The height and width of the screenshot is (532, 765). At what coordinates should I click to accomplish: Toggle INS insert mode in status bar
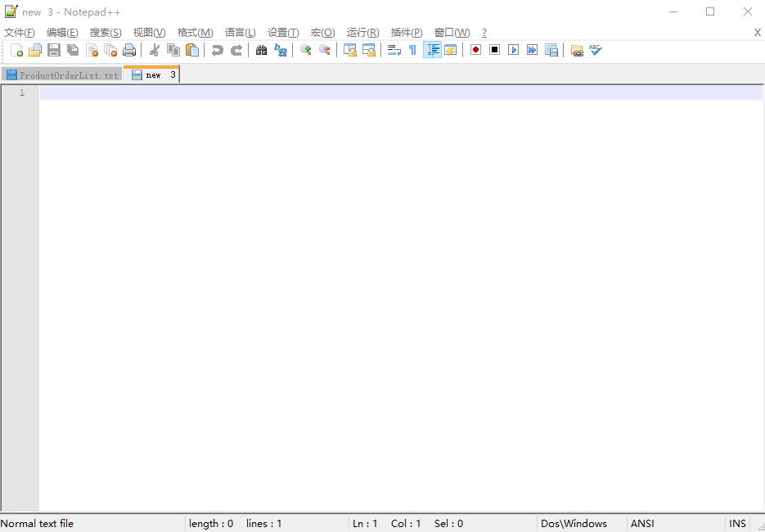click(x=737, y=524)
